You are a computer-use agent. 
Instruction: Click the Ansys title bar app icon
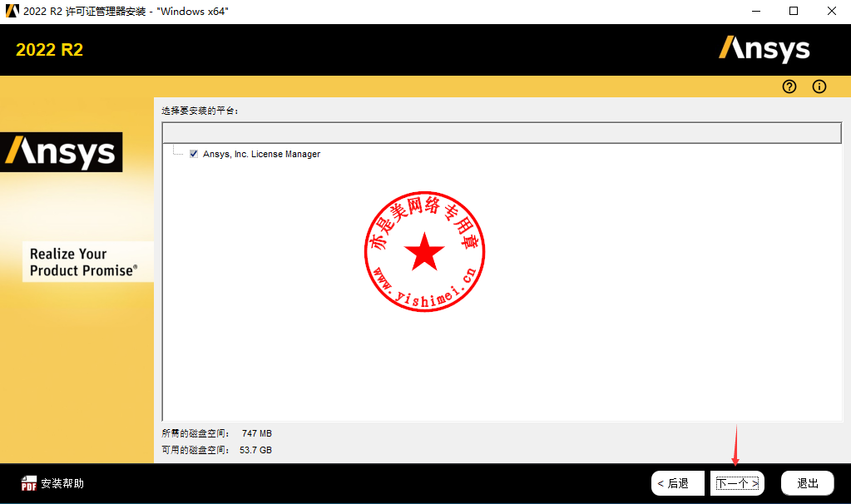(x=12, y=11)
